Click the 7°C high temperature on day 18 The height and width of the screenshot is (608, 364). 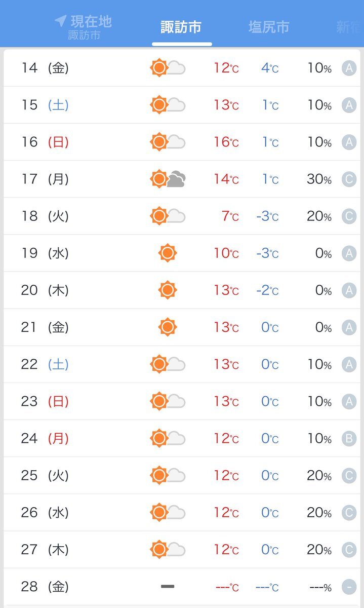229,216
